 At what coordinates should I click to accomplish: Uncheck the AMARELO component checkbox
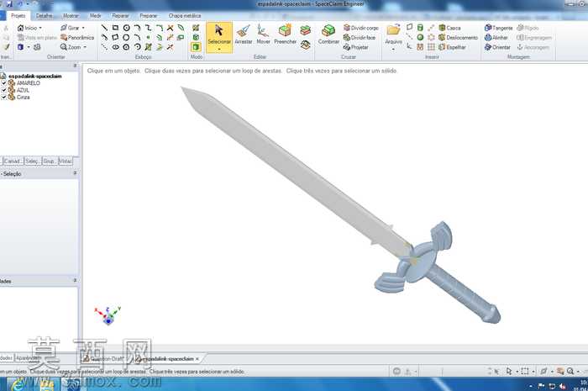point(3,83)
